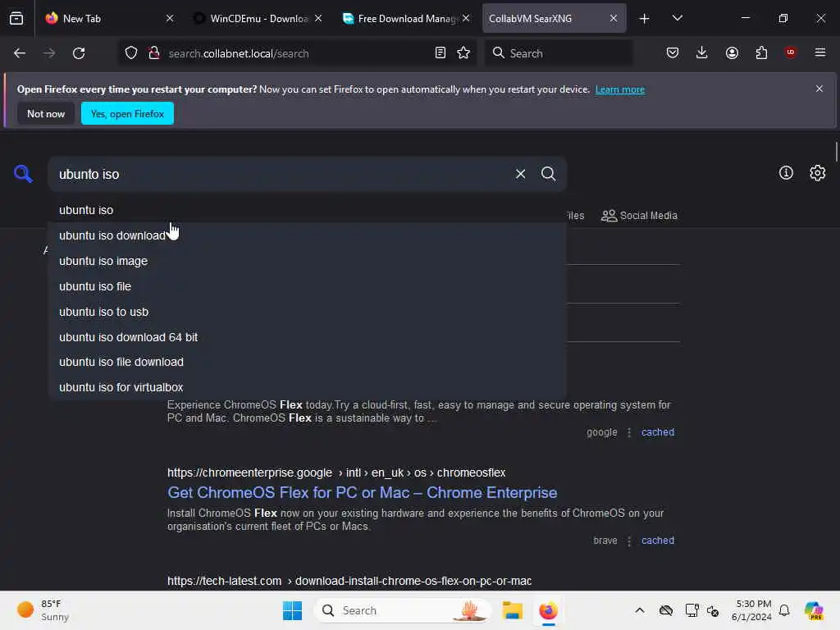The image size is (840, 630).
Task: Open result options menu next to brave
Action: point(629,541)
